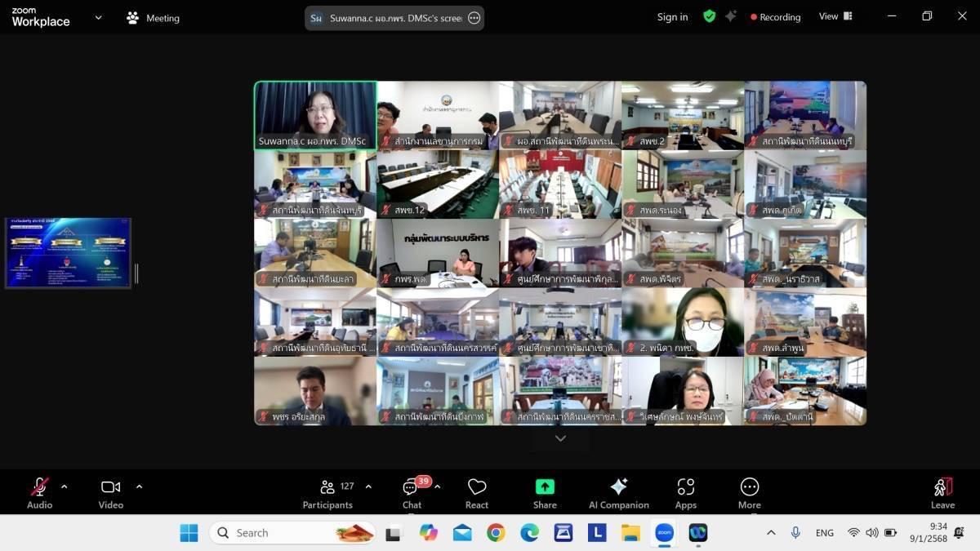This screenshot has width=980, height=551.
Task: Open the Zoom Workplace dropdown arrow
Action: 98,17
